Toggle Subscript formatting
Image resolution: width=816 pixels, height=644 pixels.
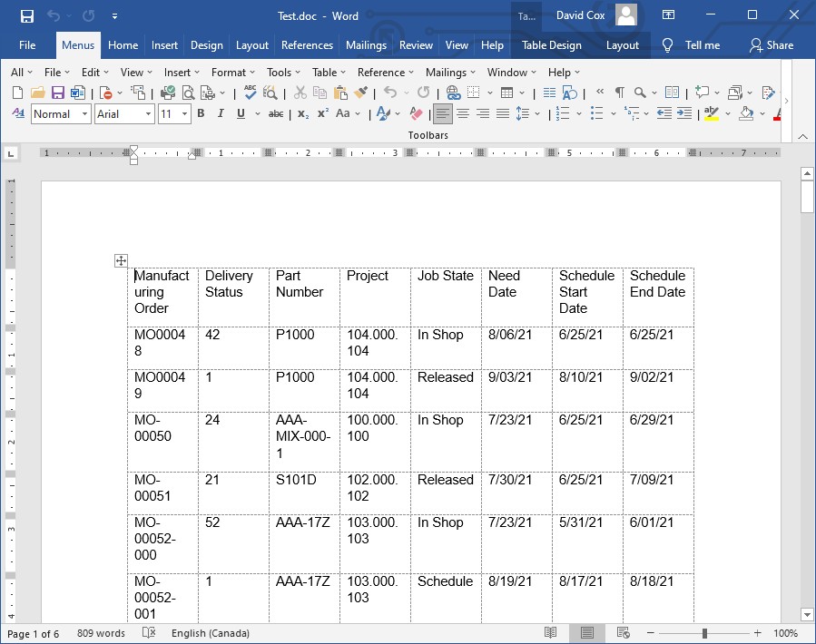point(303,114)
